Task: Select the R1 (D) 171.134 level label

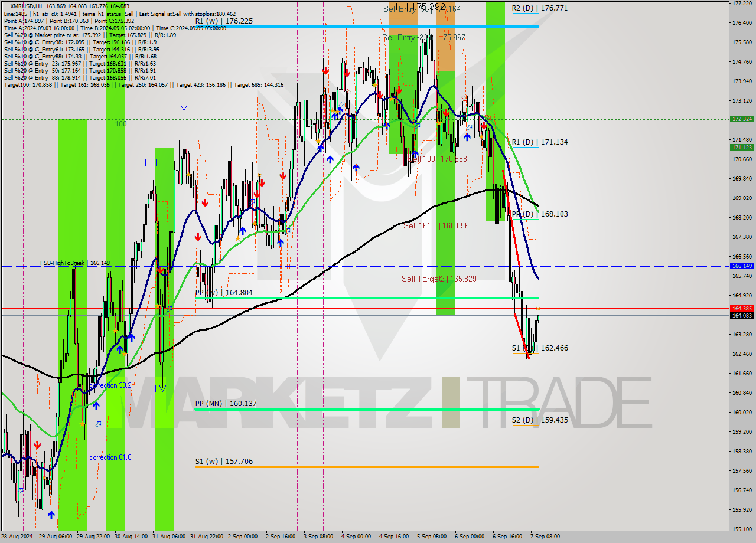Action: 540,142
